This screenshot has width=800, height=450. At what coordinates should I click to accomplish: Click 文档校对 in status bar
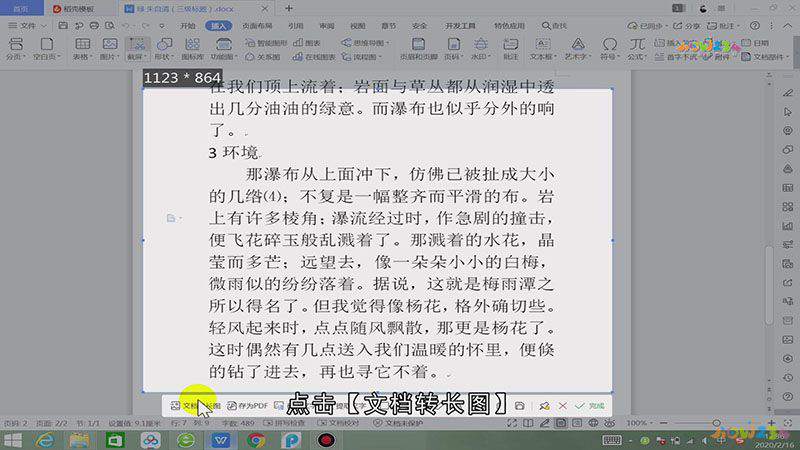click(x=338, y=423)
